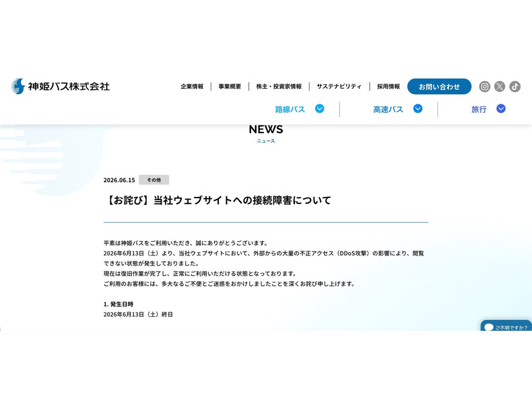This screenshot has width=532, height=399.
Task: Click the ニュース subheading
Action: 265,141
